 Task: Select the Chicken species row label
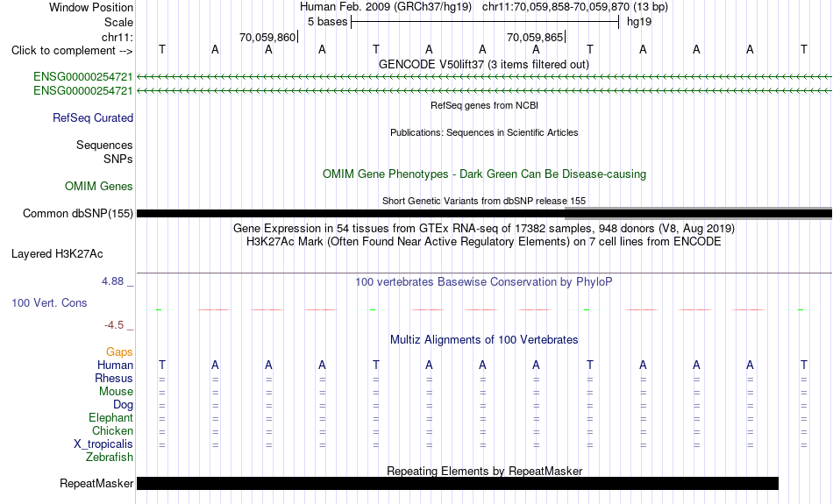click(112, 430)
